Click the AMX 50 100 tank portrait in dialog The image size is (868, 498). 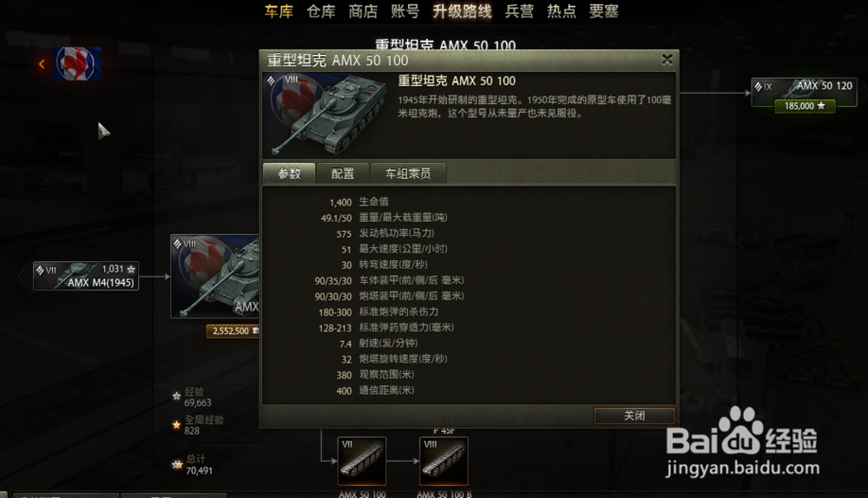point(326,115)
